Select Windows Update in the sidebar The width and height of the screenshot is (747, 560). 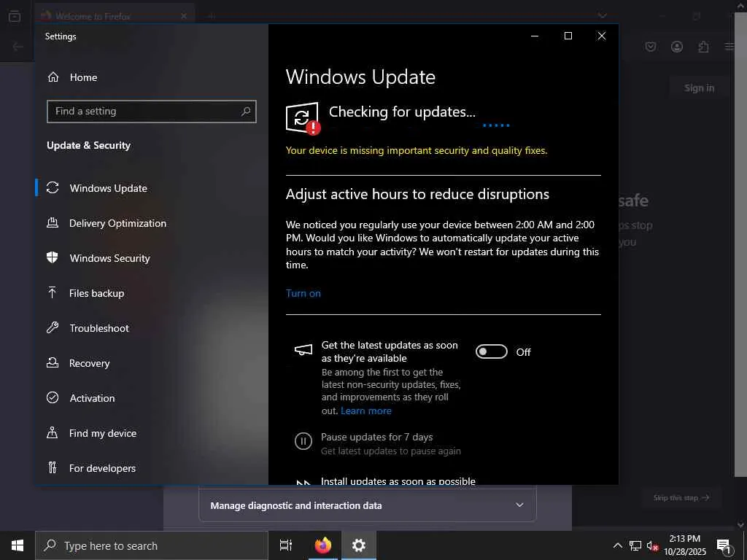pyautogui.click(x=109, y=188)
